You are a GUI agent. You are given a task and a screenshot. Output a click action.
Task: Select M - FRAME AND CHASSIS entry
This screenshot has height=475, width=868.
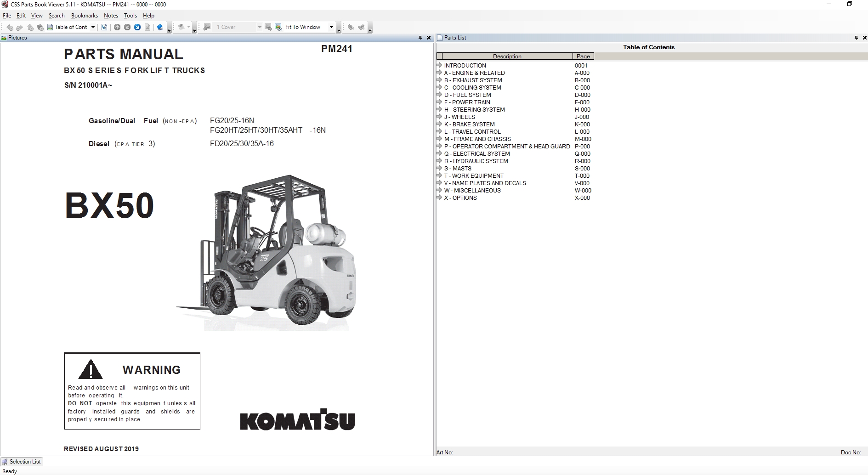pyautogui.click(x=477, y=139)
